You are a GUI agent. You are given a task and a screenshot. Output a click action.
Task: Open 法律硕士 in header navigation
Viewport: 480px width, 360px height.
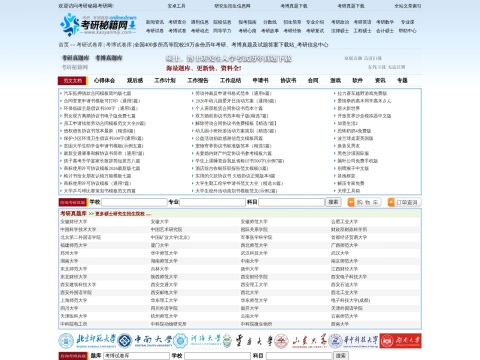pyautogui.click(x=340, y=31)
